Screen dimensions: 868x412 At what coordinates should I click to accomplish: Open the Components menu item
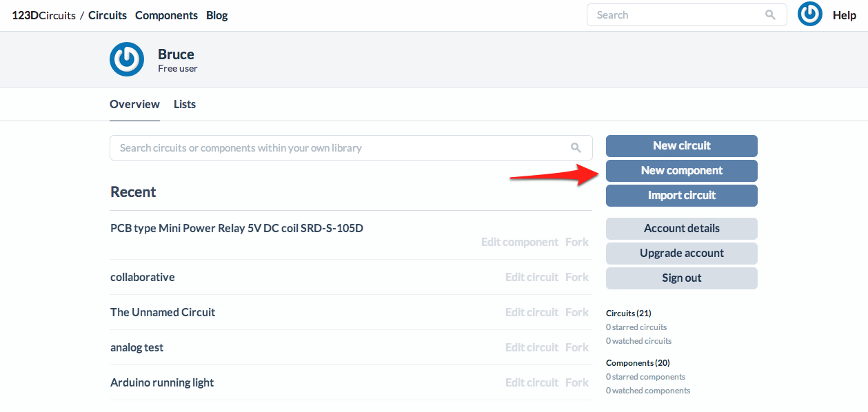click(166, 15)
